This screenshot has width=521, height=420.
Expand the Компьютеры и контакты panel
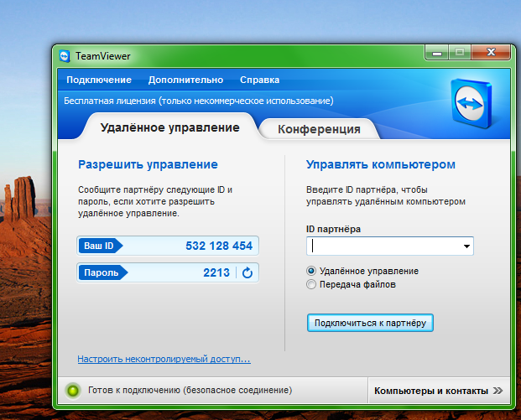431,391
